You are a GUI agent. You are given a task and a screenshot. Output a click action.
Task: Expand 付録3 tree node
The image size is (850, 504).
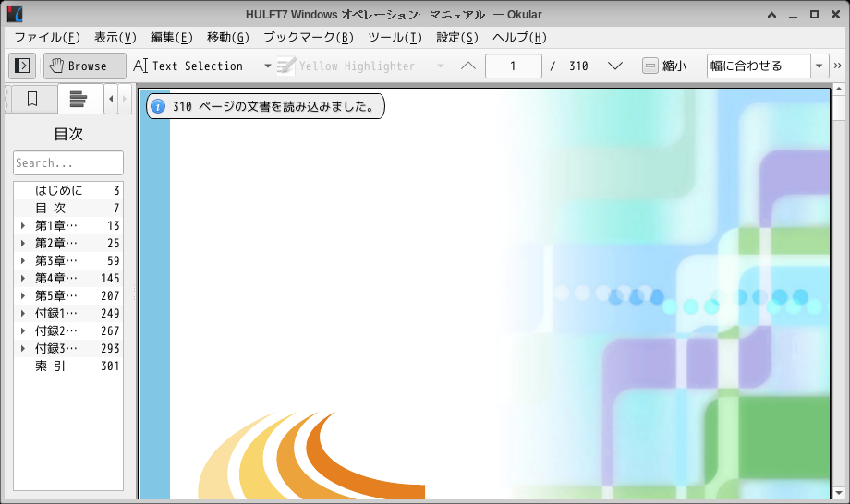coord(23,349)
